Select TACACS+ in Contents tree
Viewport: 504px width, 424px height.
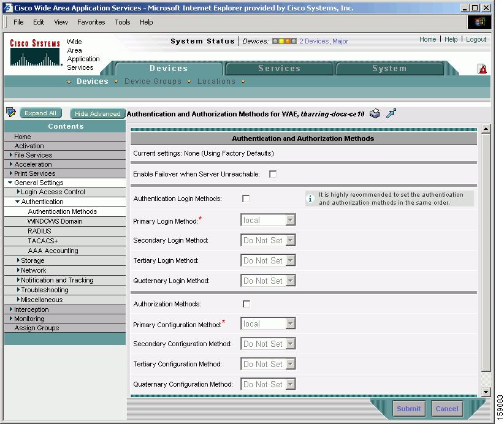tap(43, 241)
